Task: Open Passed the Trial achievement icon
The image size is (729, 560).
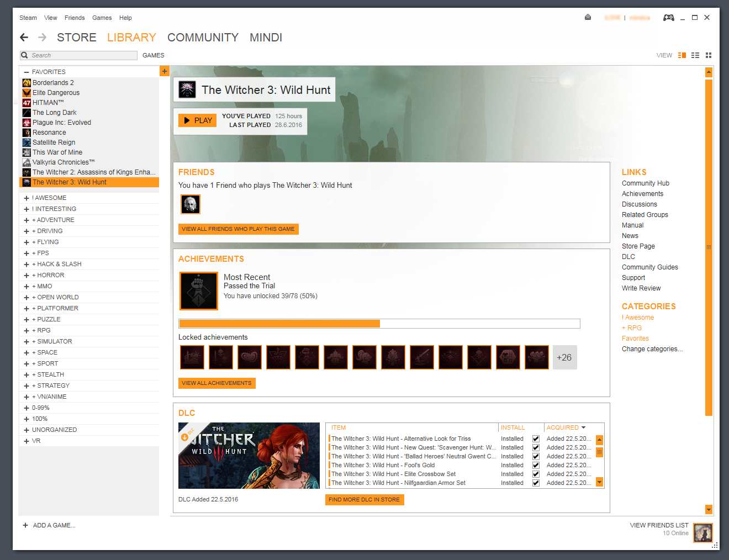Action: (x=199, y=290)
